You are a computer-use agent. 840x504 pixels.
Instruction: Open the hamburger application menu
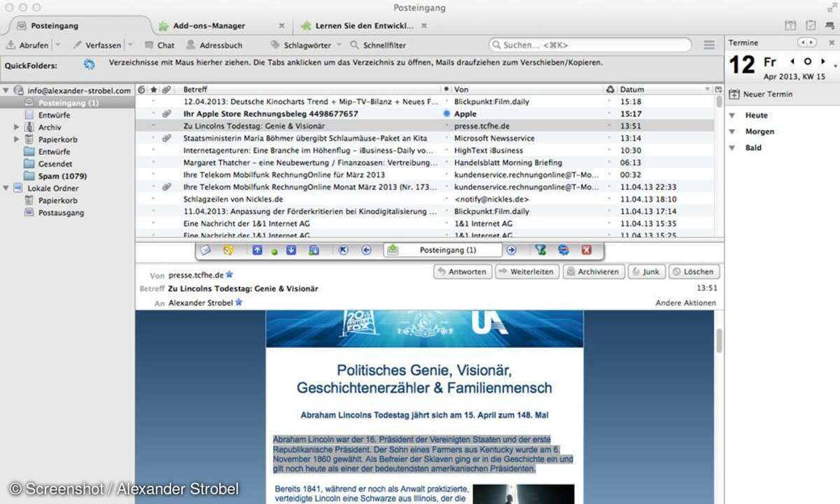coord(709,45)
